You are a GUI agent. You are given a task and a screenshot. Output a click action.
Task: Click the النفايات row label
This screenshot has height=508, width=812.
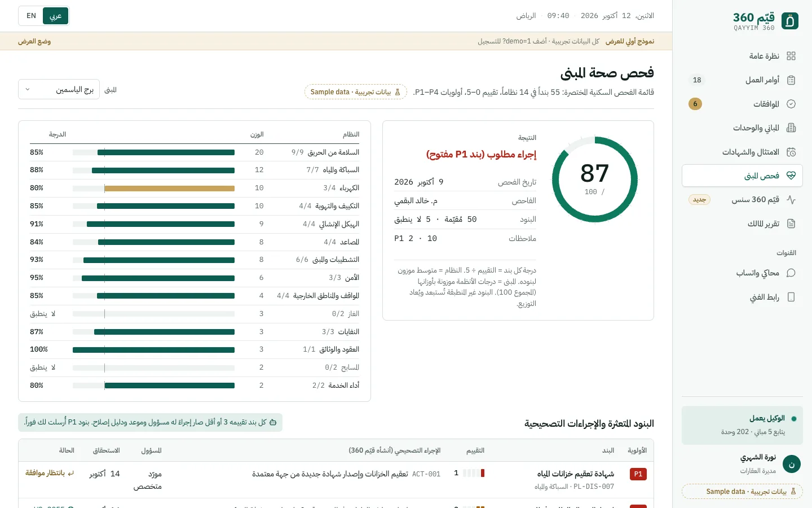pos(348,332)
